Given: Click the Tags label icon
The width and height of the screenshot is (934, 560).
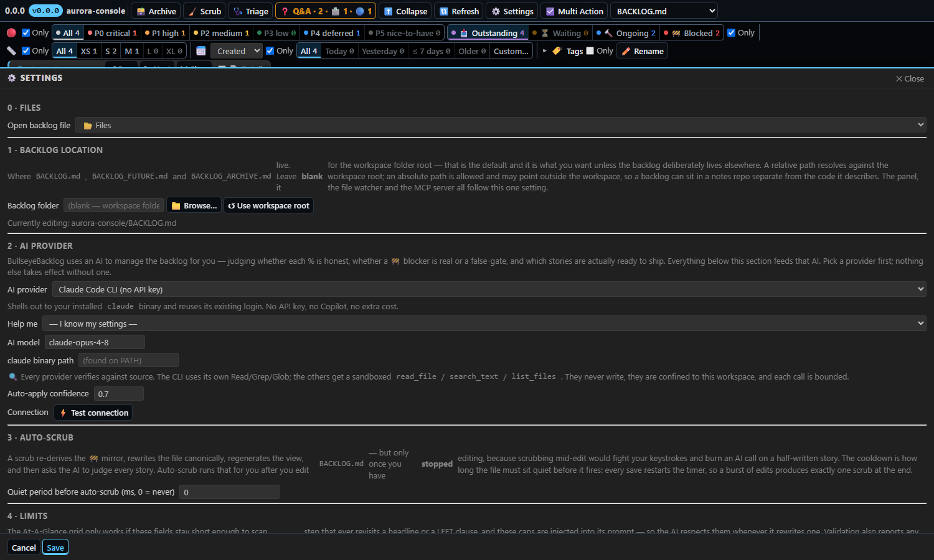Looking at the screenshot, I should [557, 51].
